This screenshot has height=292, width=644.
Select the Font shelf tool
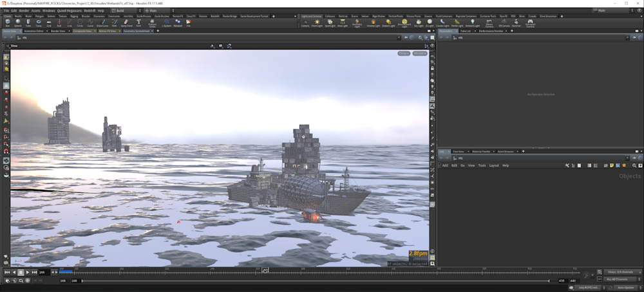point(138,23)
